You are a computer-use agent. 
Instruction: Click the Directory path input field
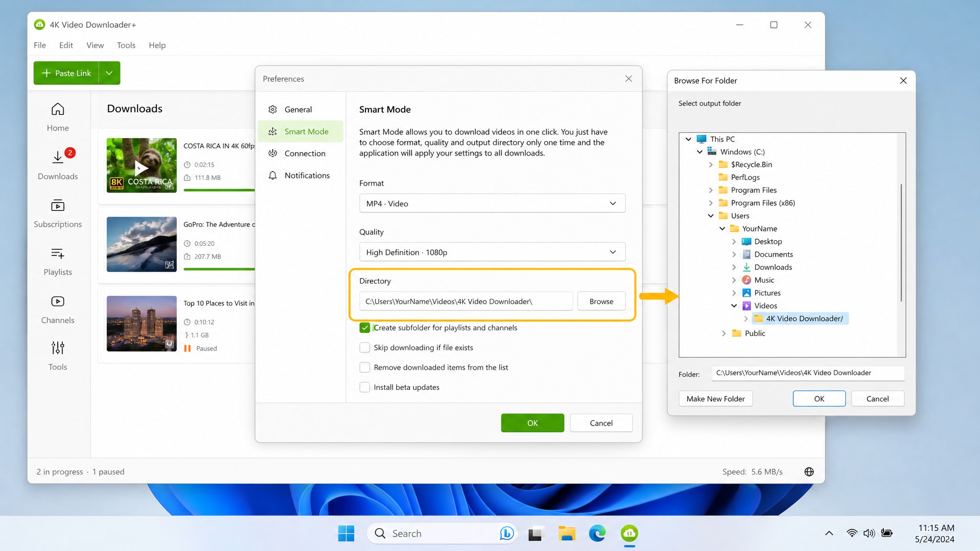(466, 301)
